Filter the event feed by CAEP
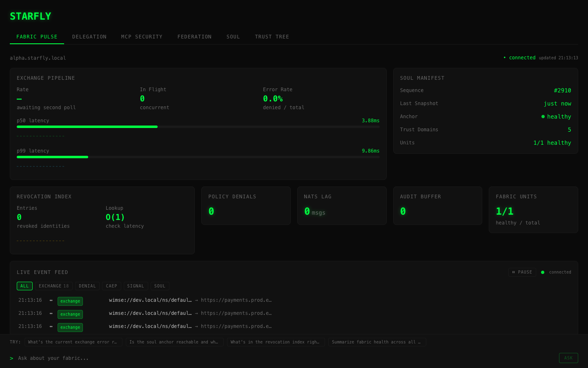588x368 pixels. click(x=111, y=286)
